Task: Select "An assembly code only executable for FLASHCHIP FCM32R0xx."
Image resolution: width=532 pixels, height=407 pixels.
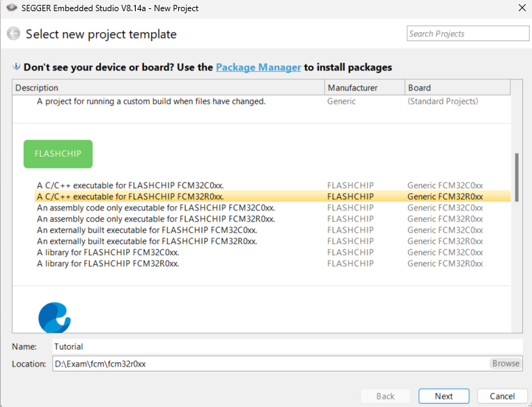Action: pos(156,219)
